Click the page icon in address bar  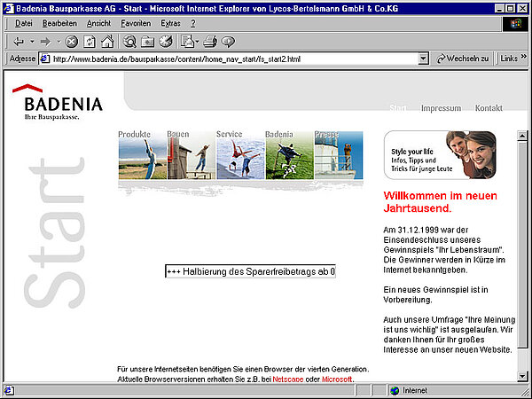point(45,59)
